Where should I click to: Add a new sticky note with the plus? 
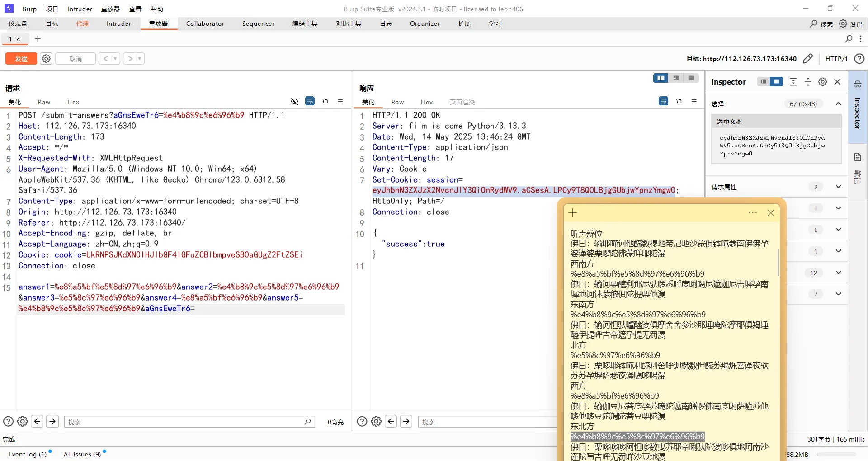(573, 213)
